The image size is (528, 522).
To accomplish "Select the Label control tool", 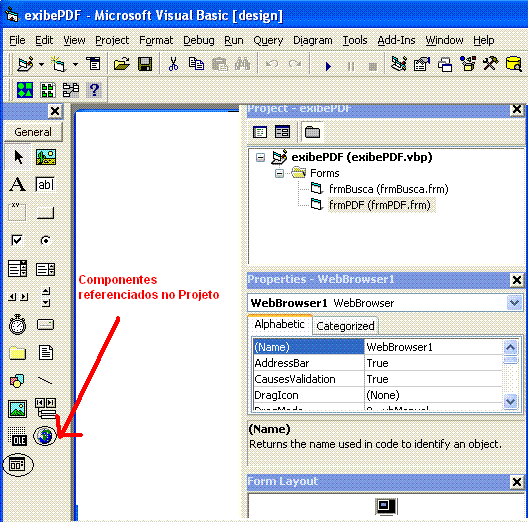I will click(17, 185).
